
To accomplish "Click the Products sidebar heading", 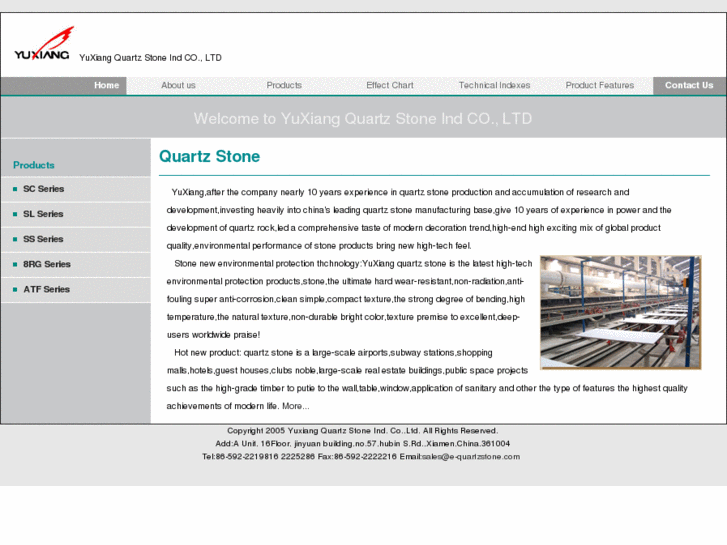I will click(34, 165).
